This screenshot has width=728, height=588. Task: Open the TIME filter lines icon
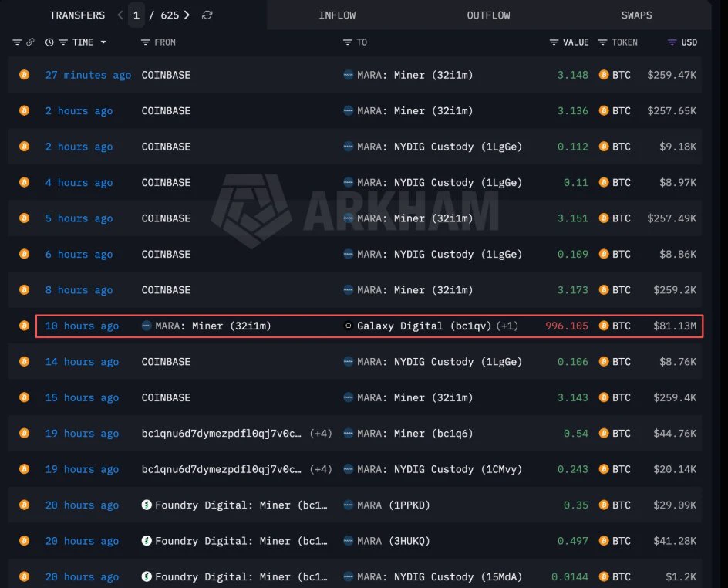[x=63, y=42]
